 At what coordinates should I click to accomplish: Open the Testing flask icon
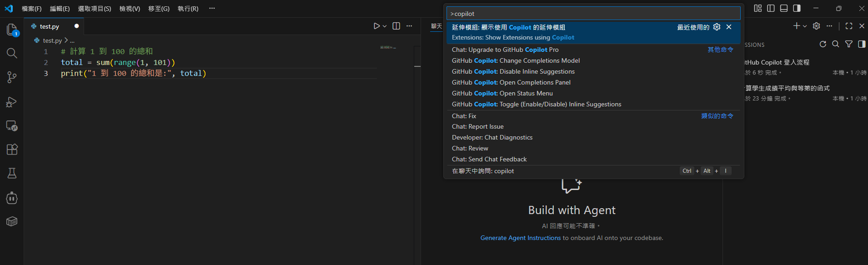point(12,173)
